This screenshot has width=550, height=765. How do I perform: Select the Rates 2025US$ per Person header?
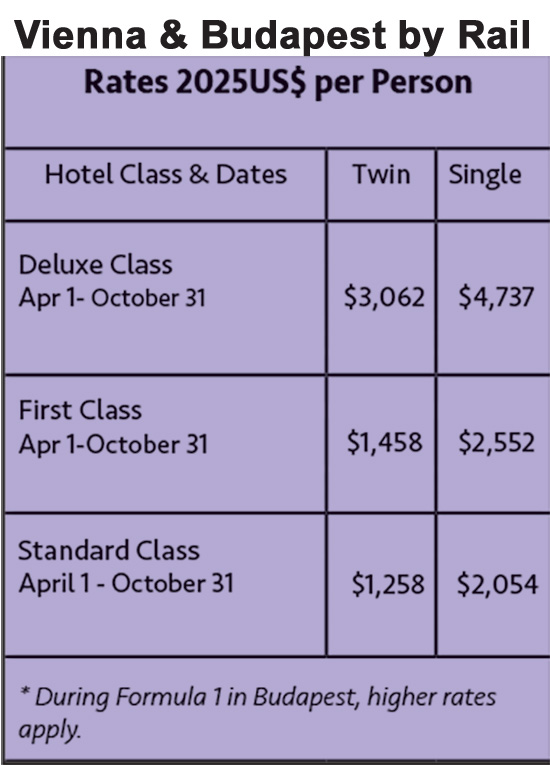(x=278, y=82)
